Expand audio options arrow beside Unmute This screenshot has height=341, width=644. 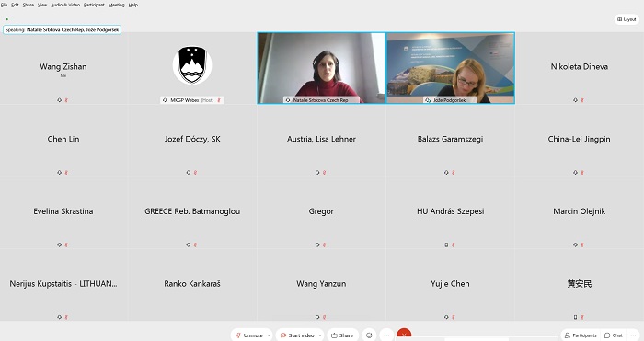[x=269, y=335]
